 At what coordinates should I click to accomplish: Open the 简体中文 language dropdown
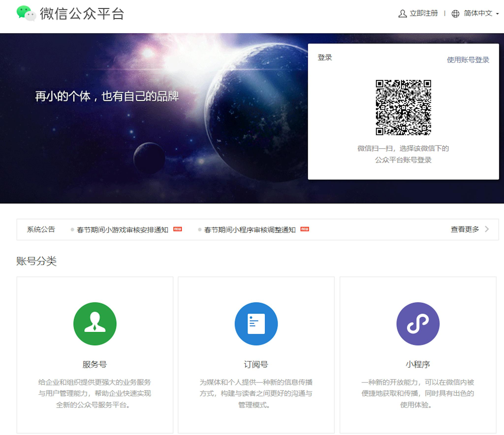[478, 13]
